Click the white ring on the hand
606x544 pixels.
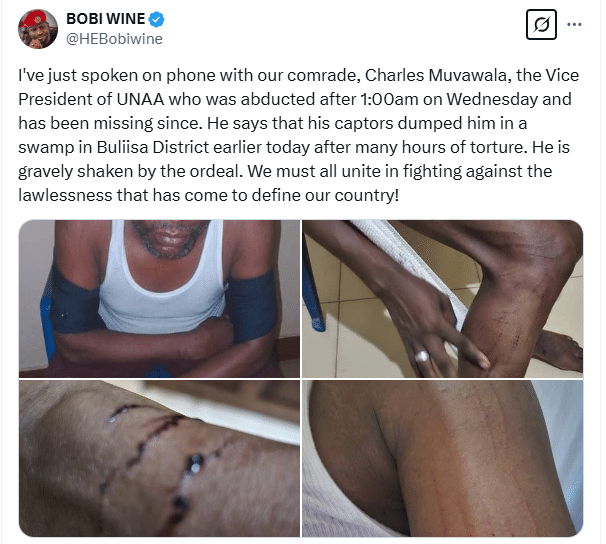point(422,355)
